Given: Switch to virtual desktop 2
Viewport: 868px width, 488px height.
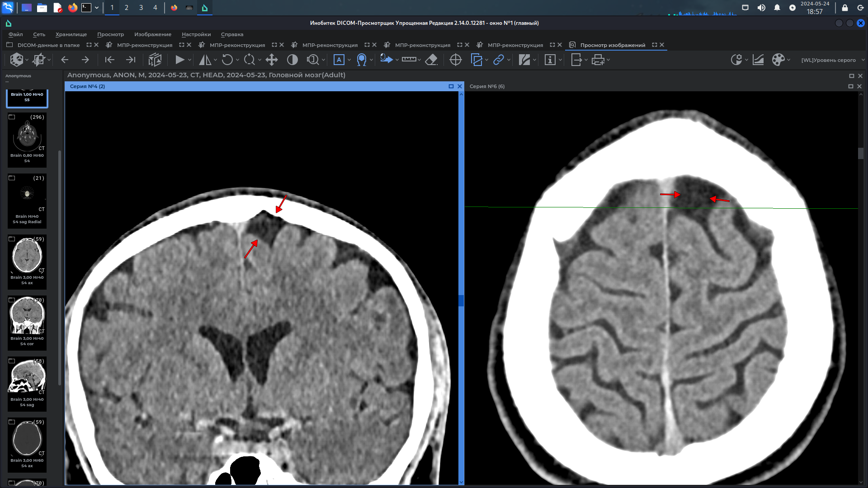Looking at the screenshot, I should pos(127,8).
